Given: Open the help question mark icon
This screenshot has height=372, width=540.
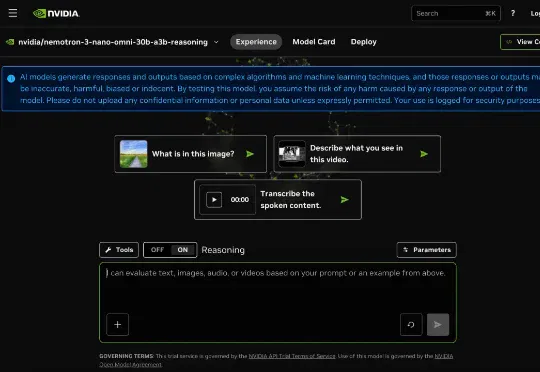Looking at the screenshot, I should [513, 13].
